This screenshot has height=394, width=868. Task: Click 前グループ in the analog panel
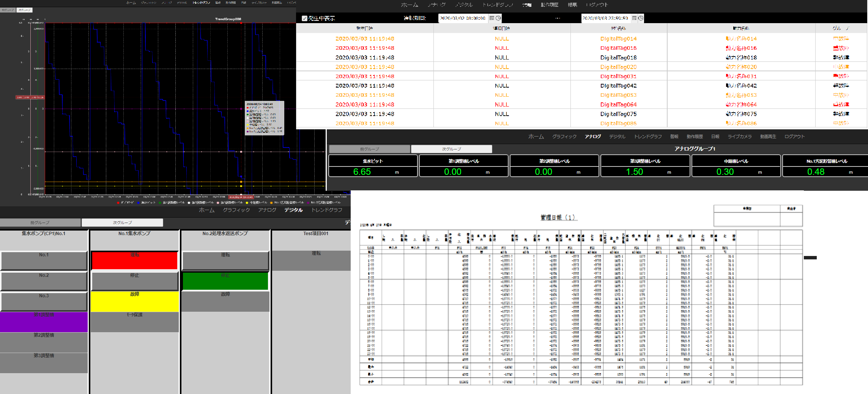[x=369, y=149]
